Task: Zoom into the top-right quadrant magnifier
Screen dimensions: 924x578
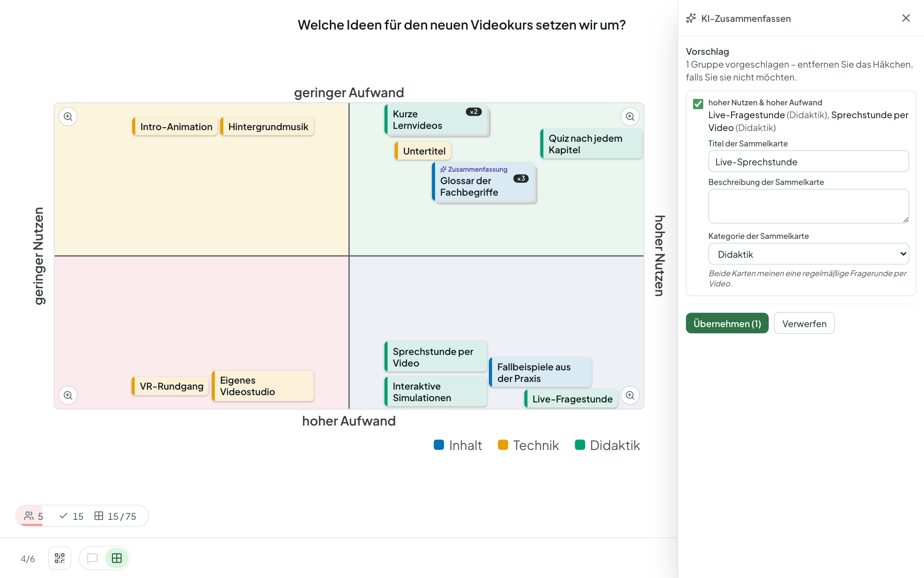Action: click(x=630, y=116)
